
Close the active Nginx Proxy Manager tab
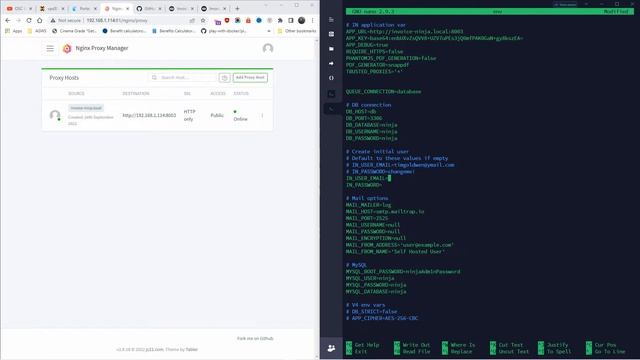click(127, 9)
